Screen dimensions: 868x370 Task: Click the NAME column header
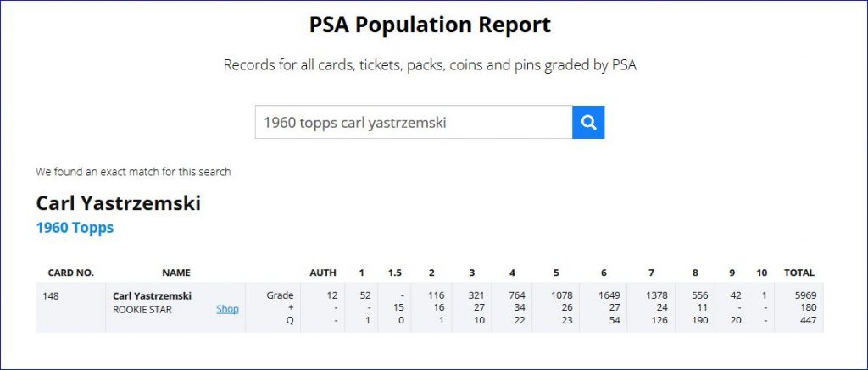coord(175,273)
